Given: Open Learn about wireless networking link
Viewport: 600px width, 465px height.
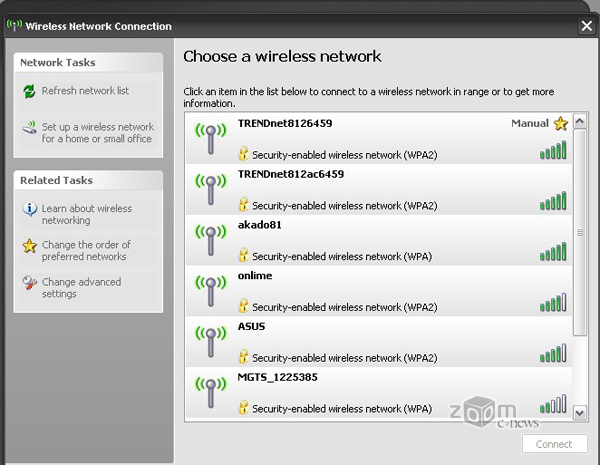Looking at the screenshot, I should tap(86, 214).
